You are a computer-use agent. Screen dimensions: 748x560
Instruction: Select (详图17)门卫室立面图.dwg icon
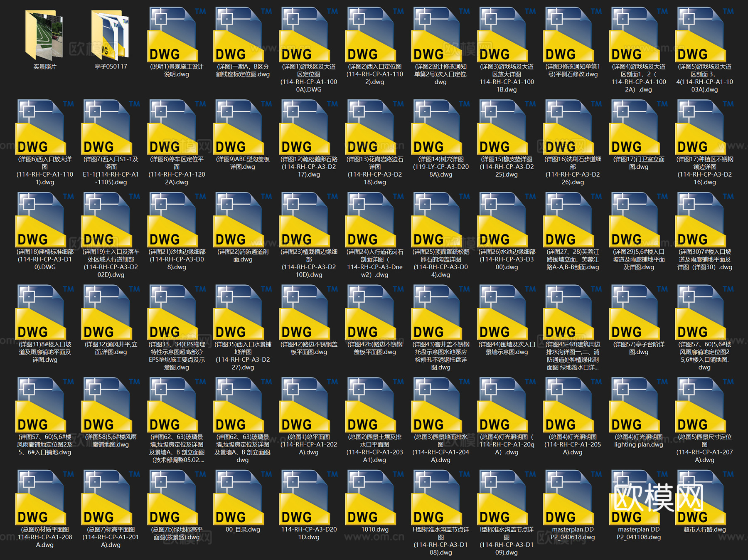click(635, 127)
